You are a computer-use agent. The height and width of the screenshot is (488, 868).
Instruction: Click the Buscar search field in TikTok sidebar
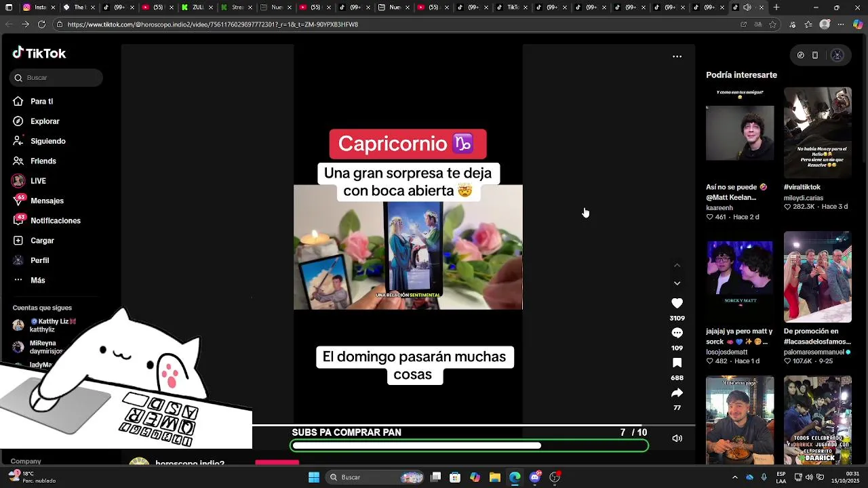pyautogui.click(x=56, y=78)
